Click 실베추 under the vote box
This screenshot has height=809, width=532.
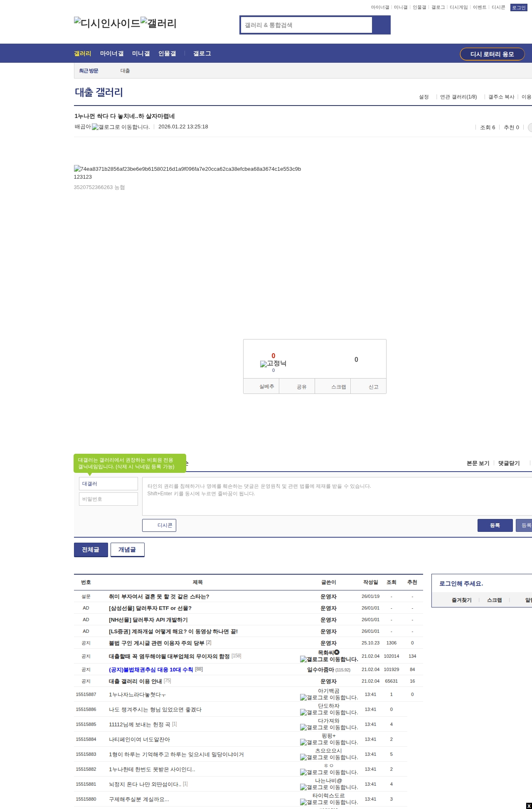tap(261, 386)
